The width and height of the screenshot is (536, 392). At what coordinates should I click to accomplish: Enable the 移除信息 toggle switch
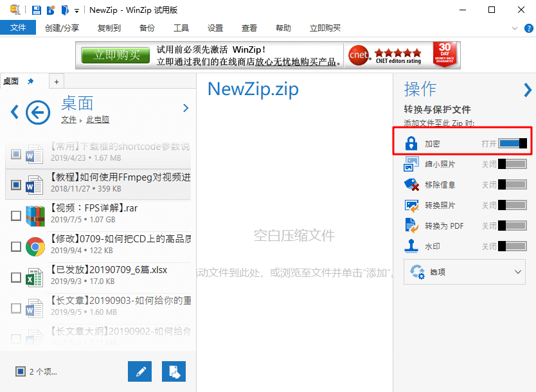tap(512, 184)
